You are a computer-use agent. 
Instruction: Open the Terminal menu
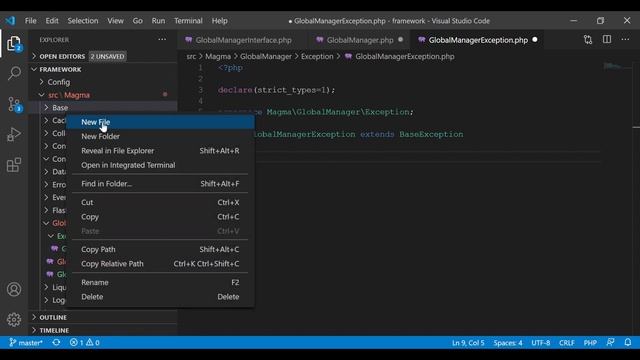click(x=188, y=21)
